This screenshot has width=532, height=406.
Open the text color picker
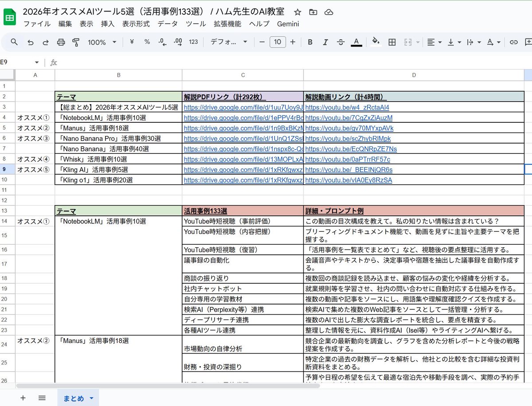point(356,42)
